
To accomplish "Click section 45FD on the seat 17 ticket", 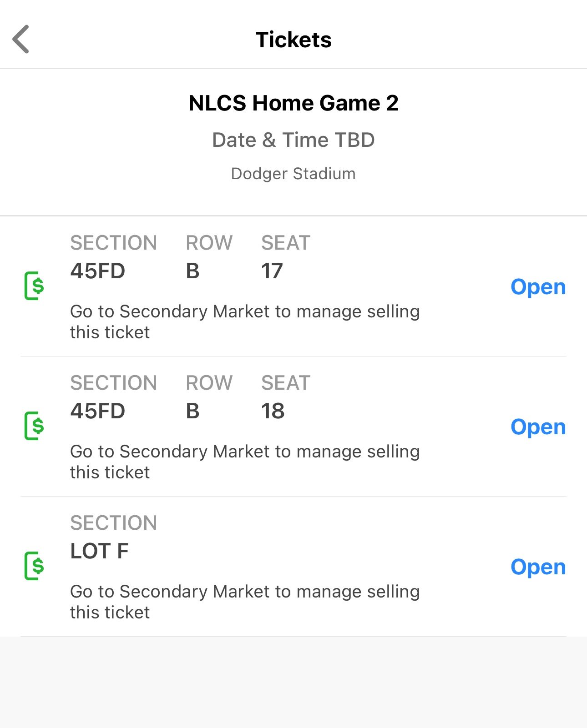I will [x=98, y=271].
